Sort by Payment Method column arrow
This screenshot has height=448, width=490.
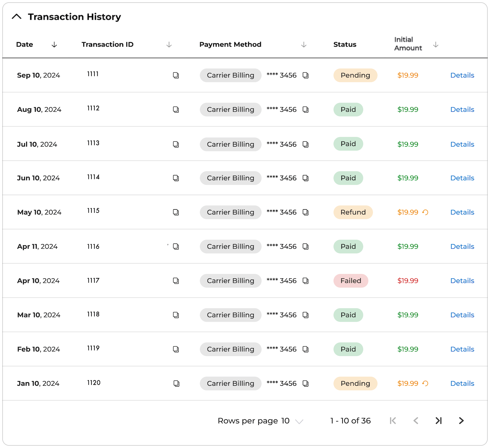304,45
